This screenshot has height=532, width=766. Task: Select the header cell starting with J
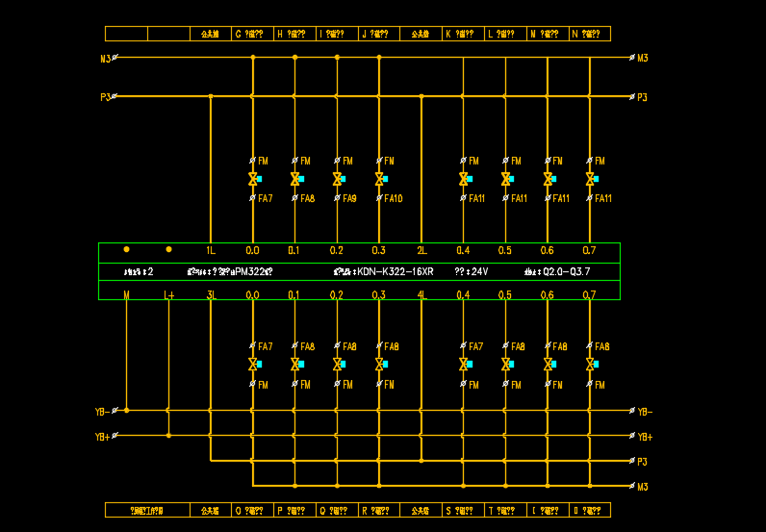(x=378, y=34)
